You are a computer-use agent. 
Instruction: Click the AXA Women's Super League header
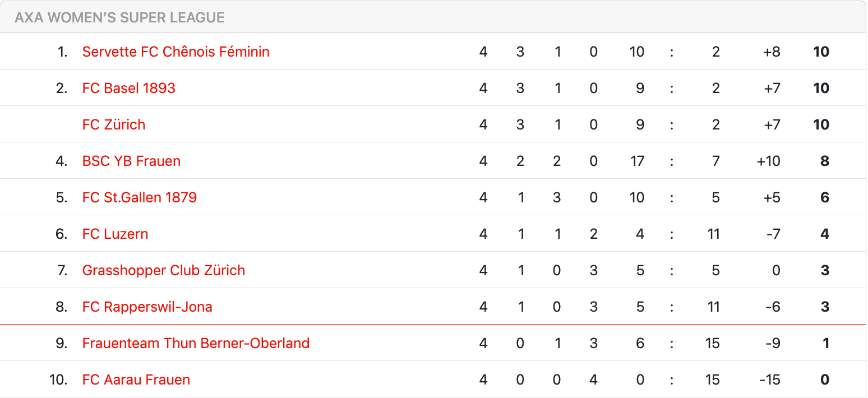pyautogui.click(x=119, y=17)
